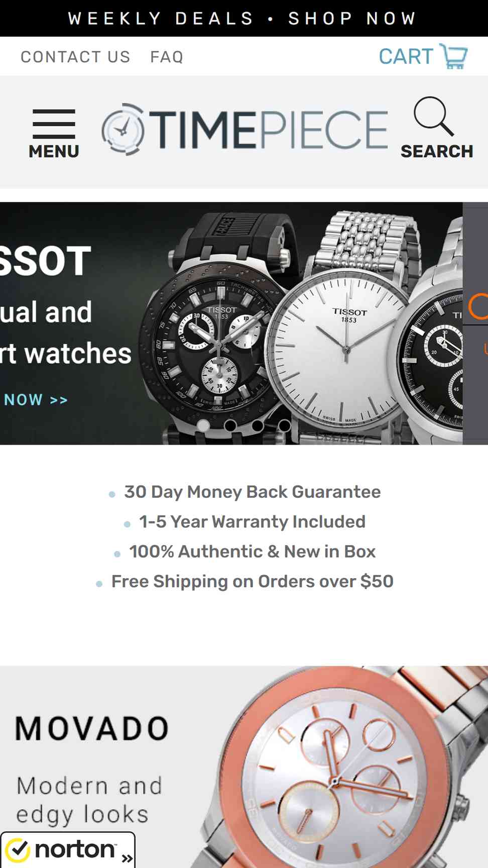Click the orange circle on next slide
This screenshot has width=488, height=868.
click(479, 306)
